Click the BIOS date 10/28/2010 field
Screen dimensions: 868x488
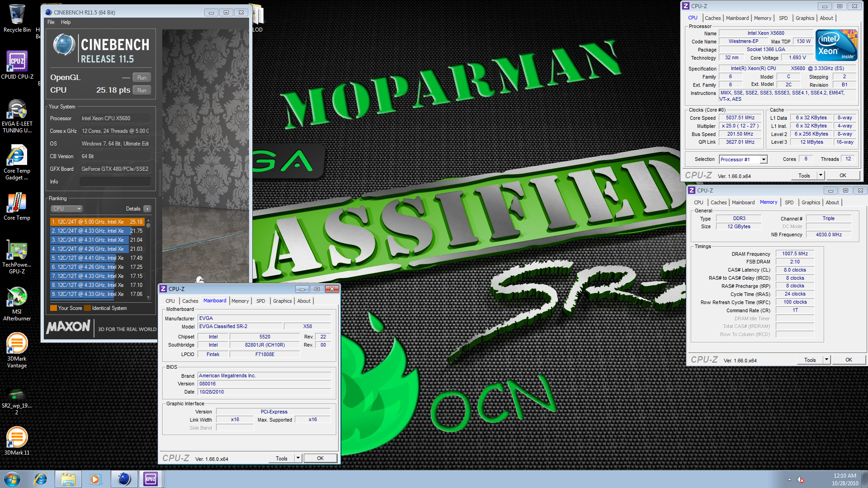264,392
